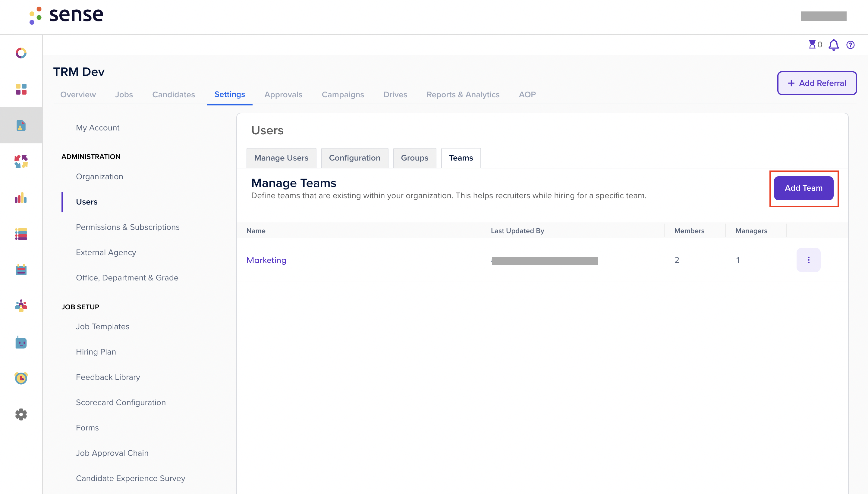Switch to the Overview tab
Viewport: 868px width, 494px height.
coord(78,95)
